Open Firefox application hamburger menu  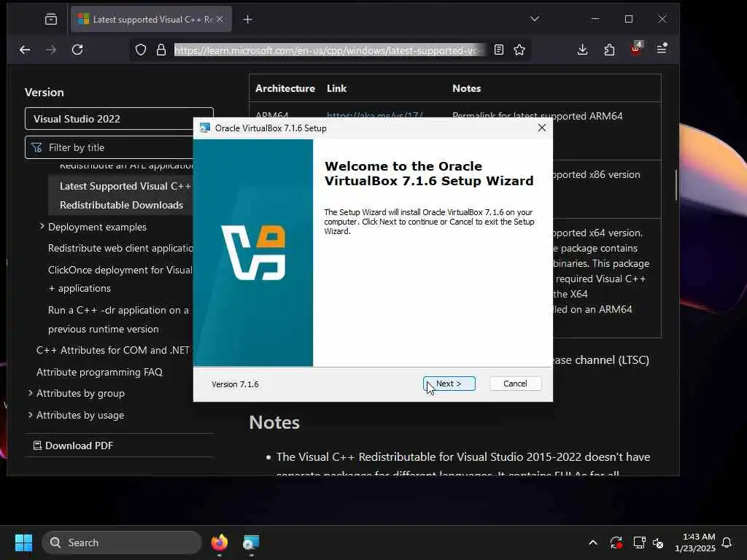pyautogui.click(x=662, y=49)
